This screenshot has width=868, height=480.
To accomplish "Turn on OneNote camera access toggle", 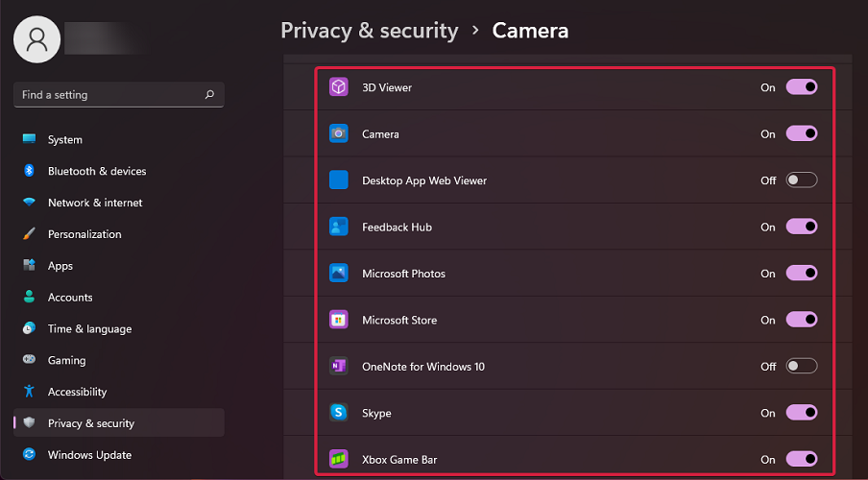I will click(802, 367).
